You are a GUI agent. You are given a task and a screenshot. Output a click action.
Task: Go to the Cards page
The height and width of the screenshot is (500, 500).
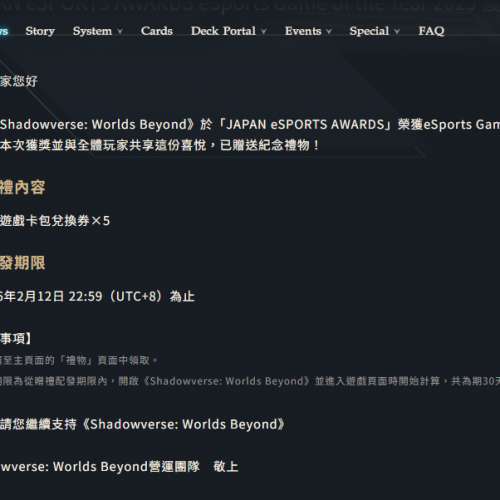(x=157, y=31)
